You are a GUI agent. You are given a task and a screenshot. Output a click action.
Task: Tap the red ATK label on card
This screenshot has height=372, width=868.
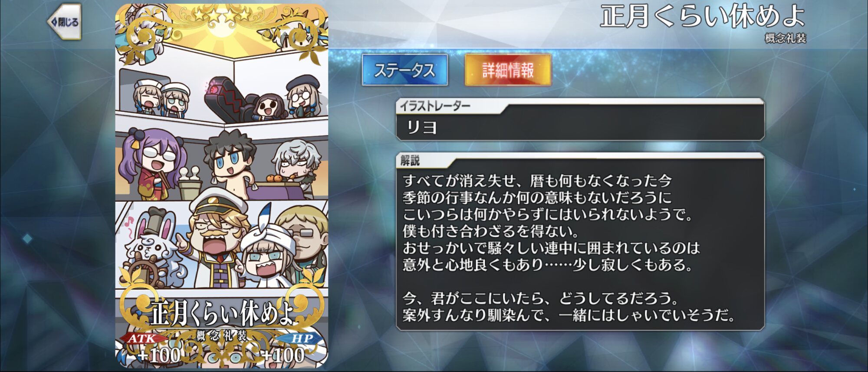pyautogui.click(x=142, y=338)
